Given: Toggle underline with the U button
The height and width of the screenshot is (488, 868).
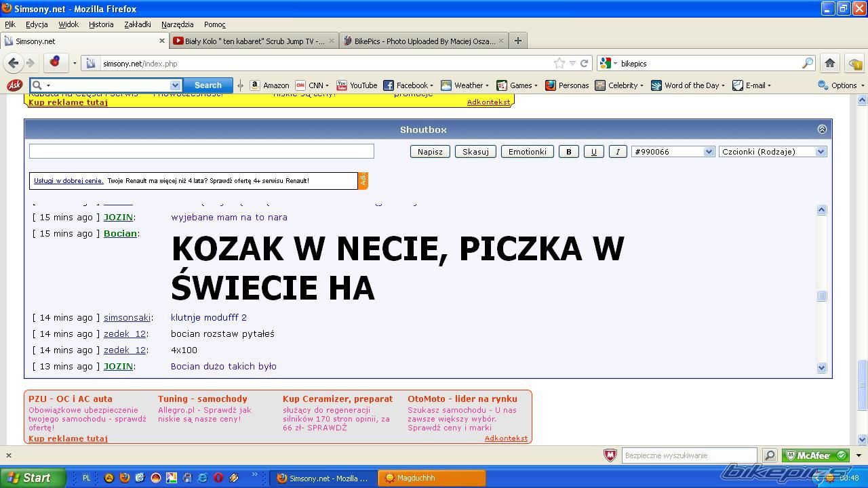Looking at the screenshot, I should pyautogui.click(x=593, y=152).
